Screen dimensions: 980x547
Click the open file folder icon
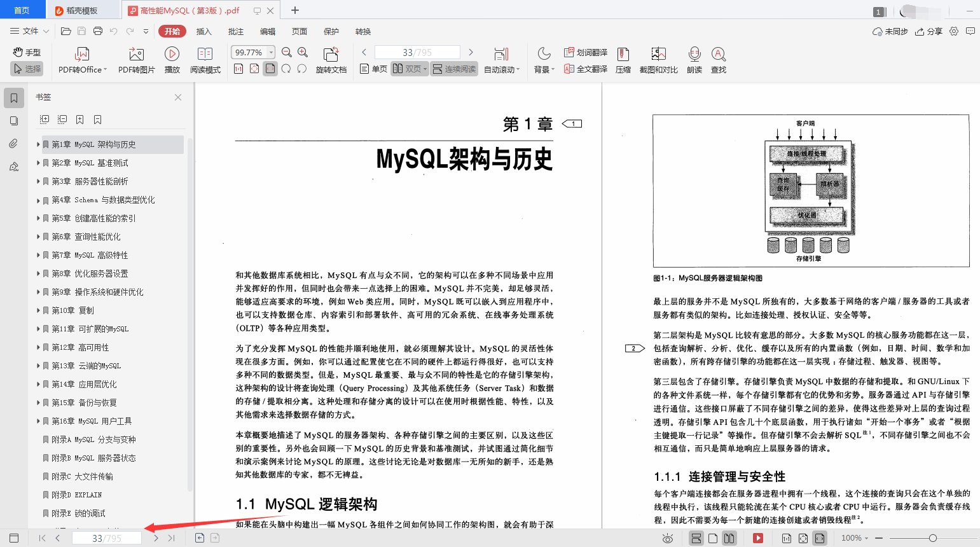[x=66, y=31]
